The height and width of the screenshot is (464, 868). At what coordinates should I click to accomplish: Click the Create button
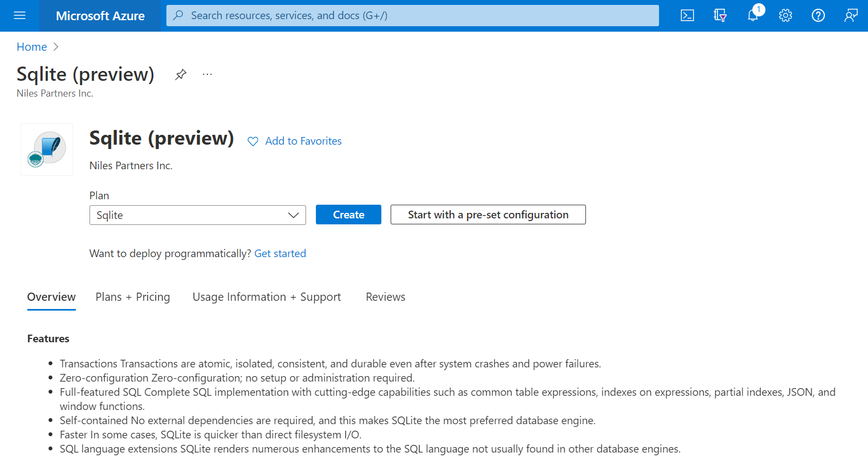[349, 215]
